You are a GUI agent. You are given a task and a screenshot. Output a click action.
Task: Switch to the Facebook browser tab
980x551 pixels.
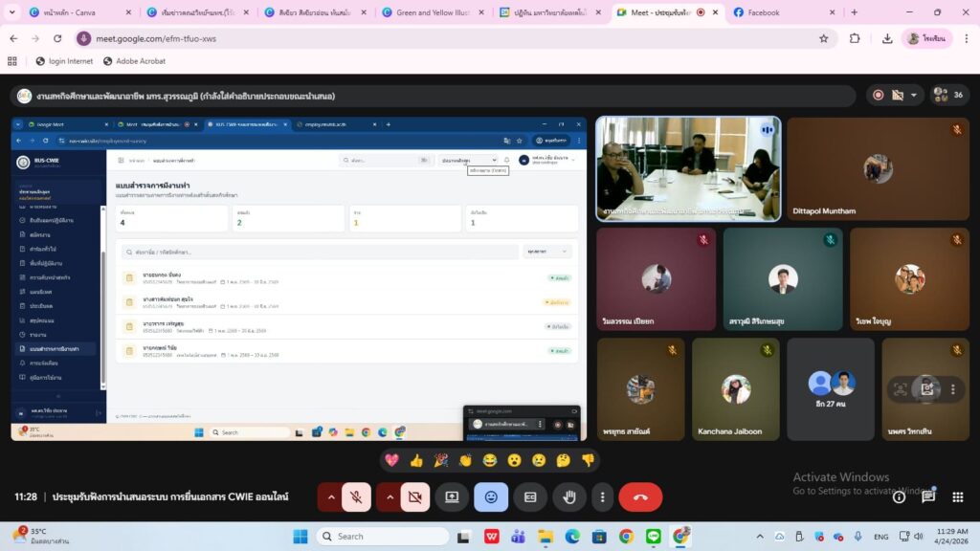768,12
